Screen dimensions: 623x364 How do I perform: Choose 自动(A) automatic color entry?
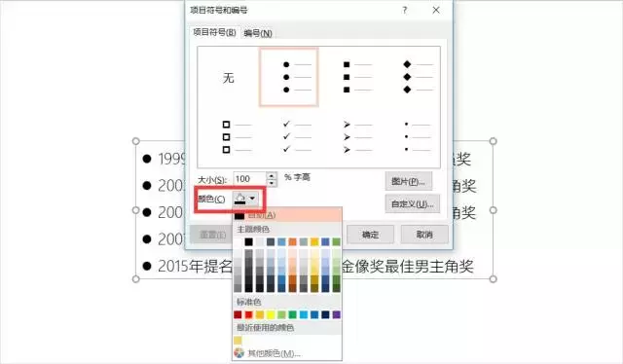click(287, 215)
